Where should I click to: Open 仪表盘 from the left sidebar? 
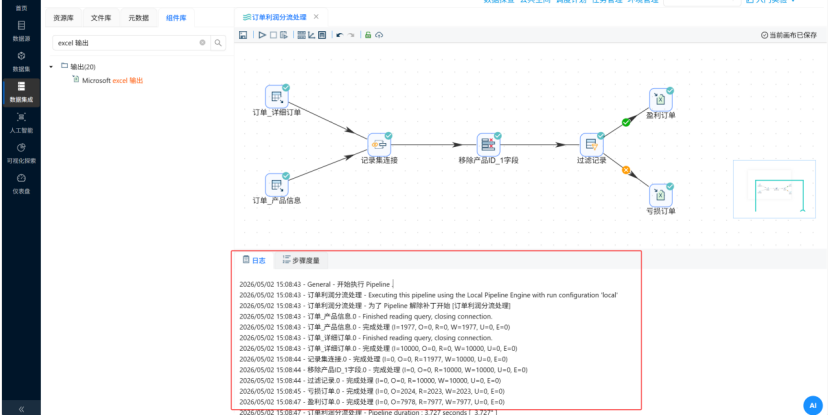(21, 183)
